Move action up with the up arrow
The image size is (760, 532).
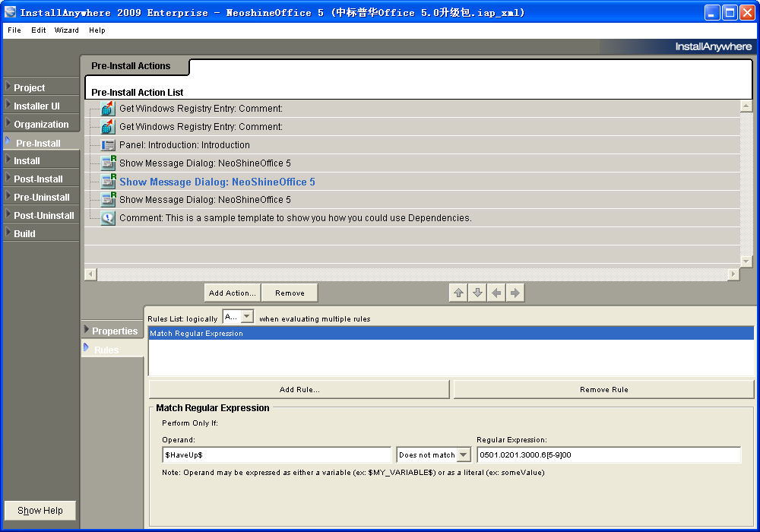[458, 293]
